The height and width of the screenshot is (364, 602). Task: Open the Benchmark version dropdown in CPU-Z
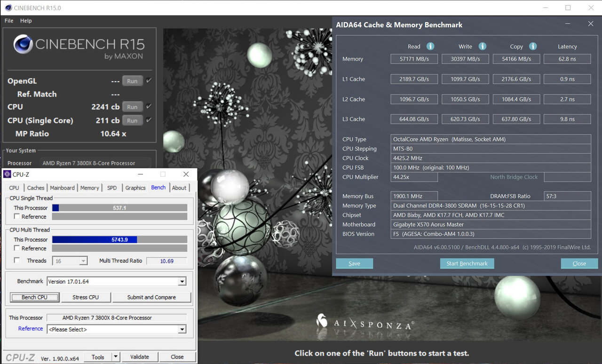pyautogui.click(x=117, y=281)
